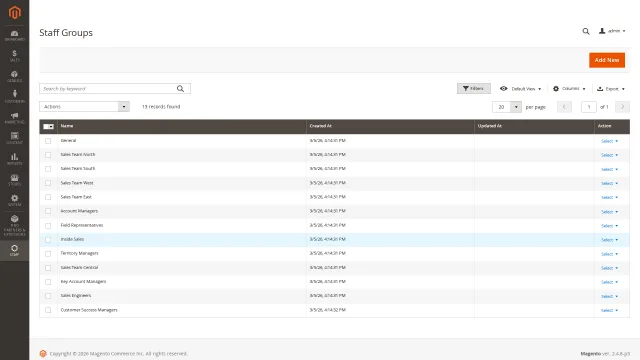Click the Filters button

(x=473, y=89)
